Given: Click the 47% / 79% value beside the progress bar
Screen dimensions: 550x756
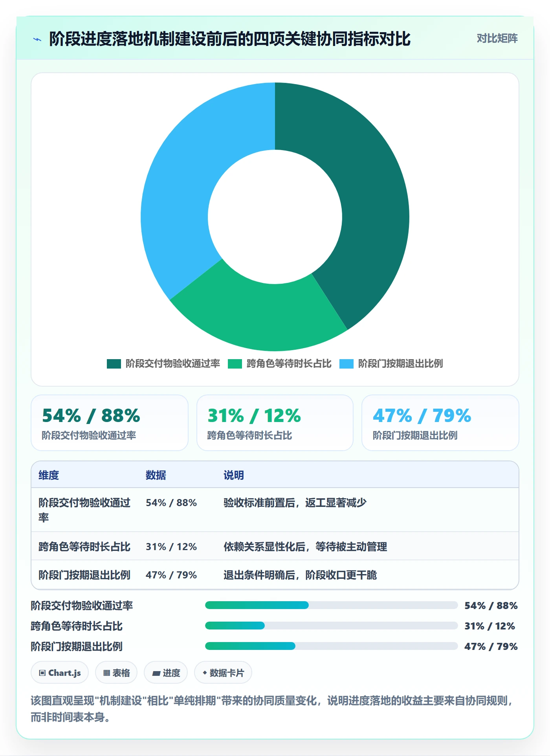Looking at the screenshot, I should tap(491, 646).
